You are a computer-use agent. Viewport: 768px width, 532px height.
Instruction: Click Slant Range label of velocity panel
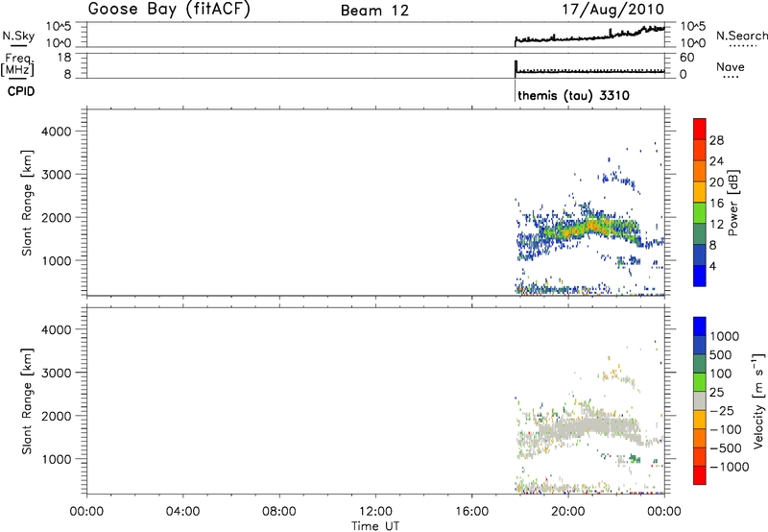[27, 401]
